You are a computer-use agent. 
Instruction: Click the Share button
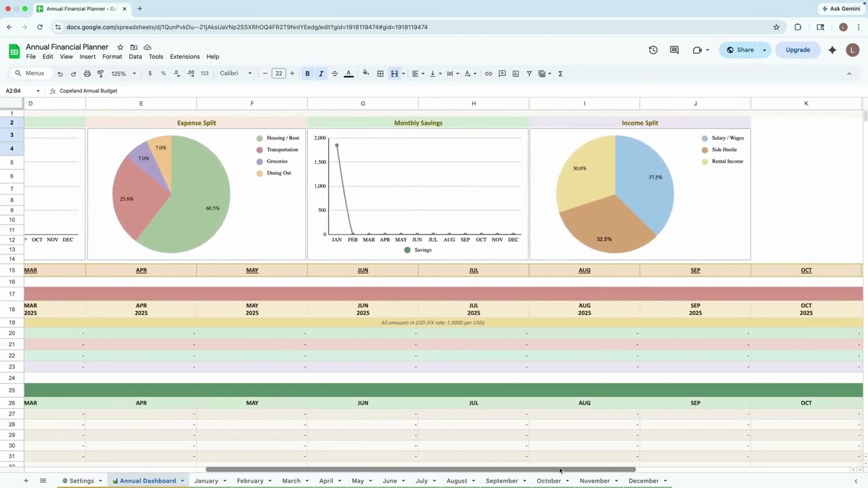point(739,50)
